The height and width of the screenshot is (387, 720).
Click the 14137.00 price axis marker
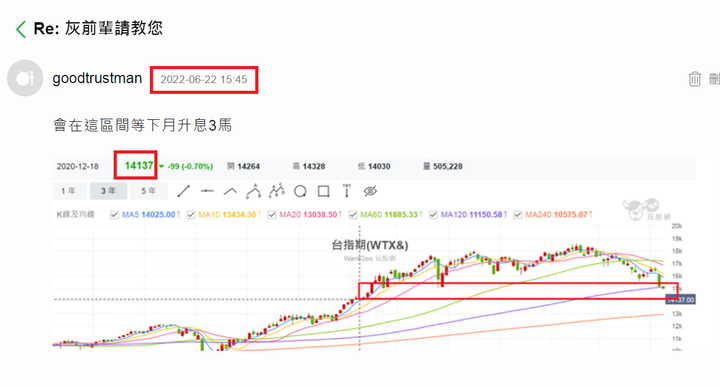(x=681, y=300)
